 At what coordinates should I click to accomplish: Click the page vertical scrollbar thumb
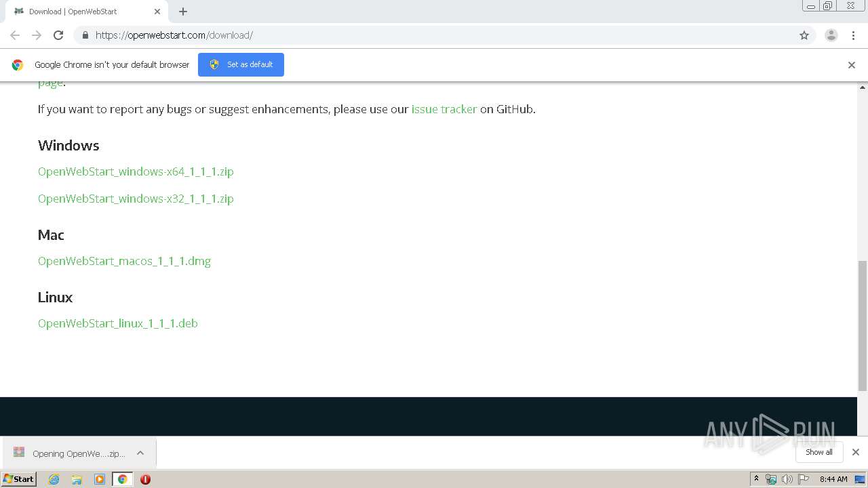click(x=863, y=326)
